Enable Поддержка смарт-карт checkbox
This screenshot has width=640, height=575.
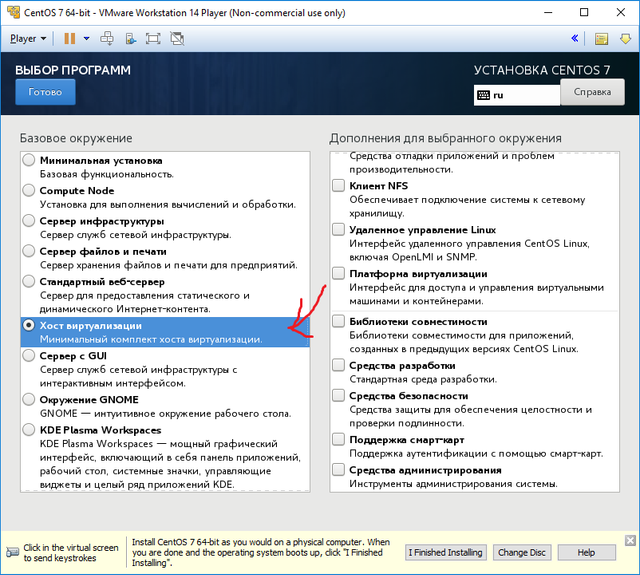coord(338,440)
